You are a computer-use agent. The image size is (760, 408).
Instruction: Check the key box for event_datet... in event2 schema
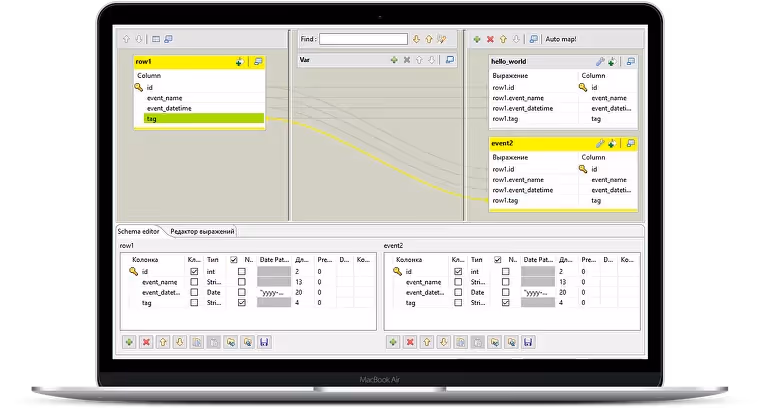pos(458,292)
